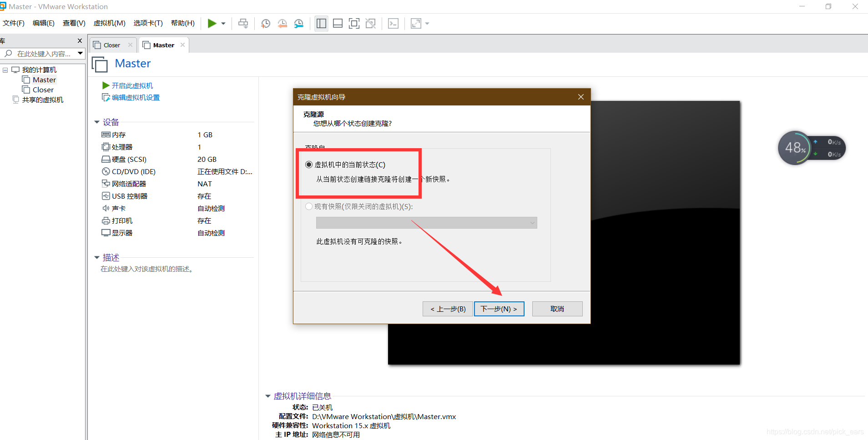Click the description text field placeholder

147,269
